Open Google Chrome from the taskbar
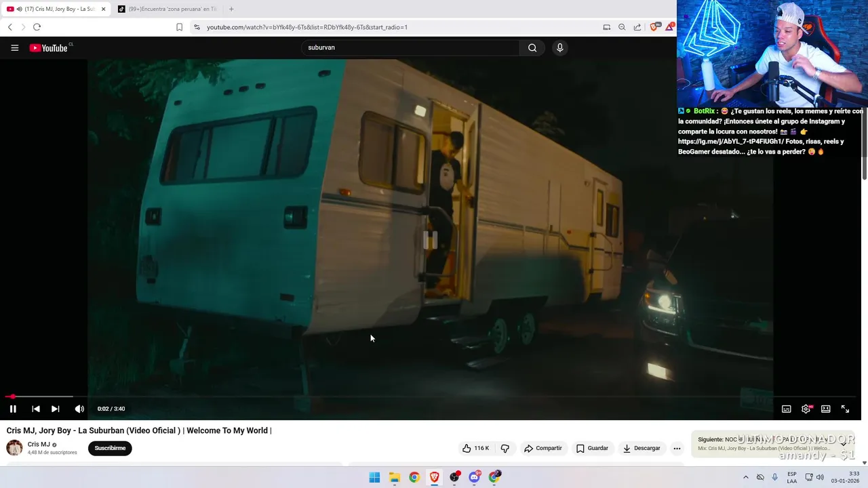 click(414, 477)
